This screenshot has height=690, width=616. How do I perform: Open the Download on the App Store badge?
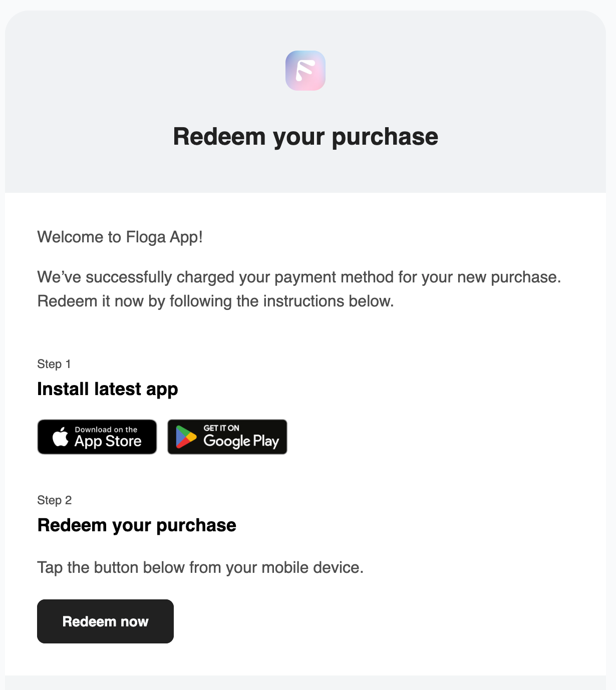pos(97,437)
